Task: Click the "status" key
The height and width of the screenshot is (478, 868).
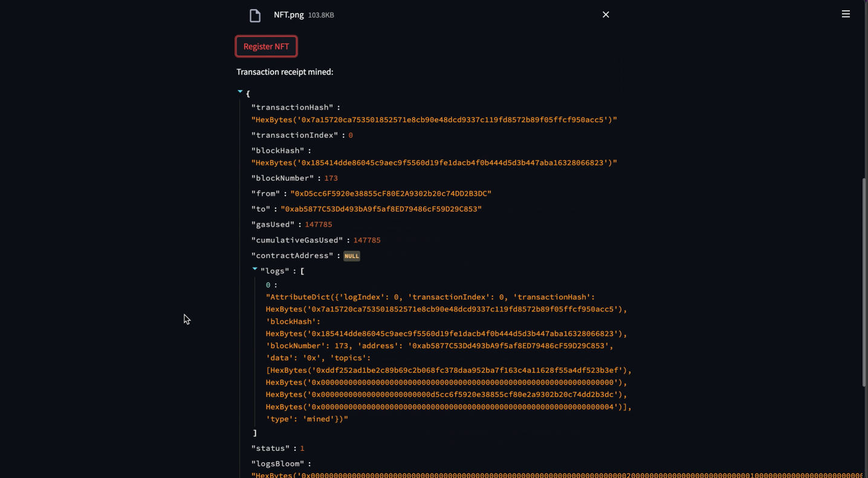Action: click(270, 448)
